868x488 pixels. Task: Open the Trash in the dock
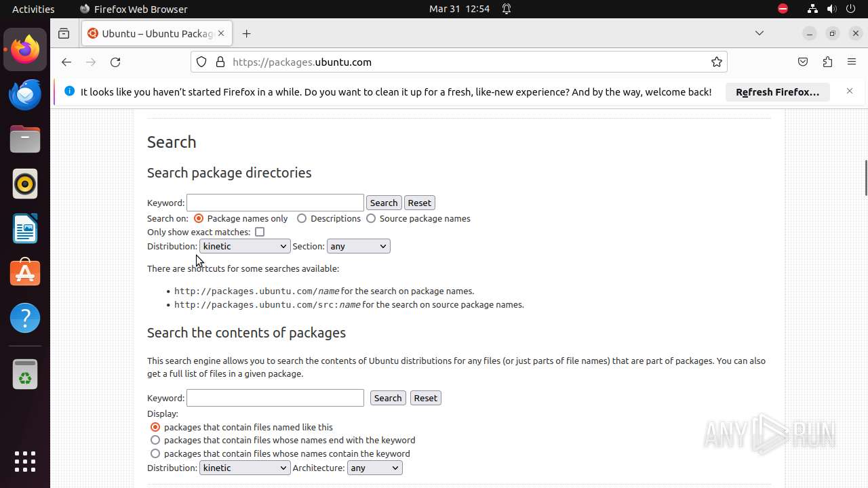pos(25,374)
